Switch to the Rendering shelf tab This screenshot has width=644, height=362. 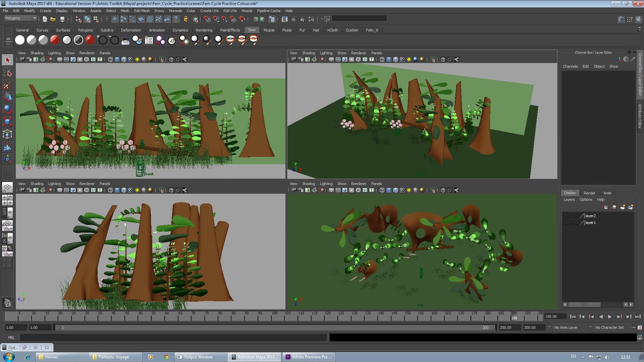(x=204, y=30)
